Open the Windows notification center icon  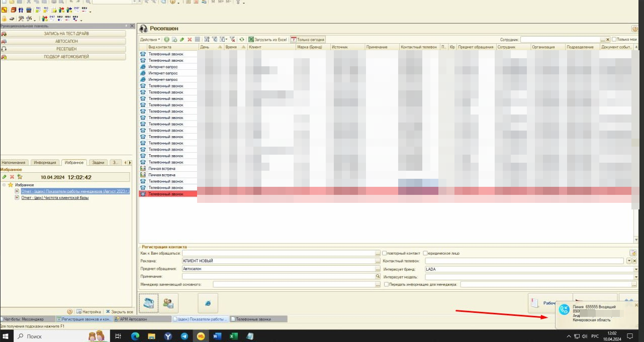629,336
